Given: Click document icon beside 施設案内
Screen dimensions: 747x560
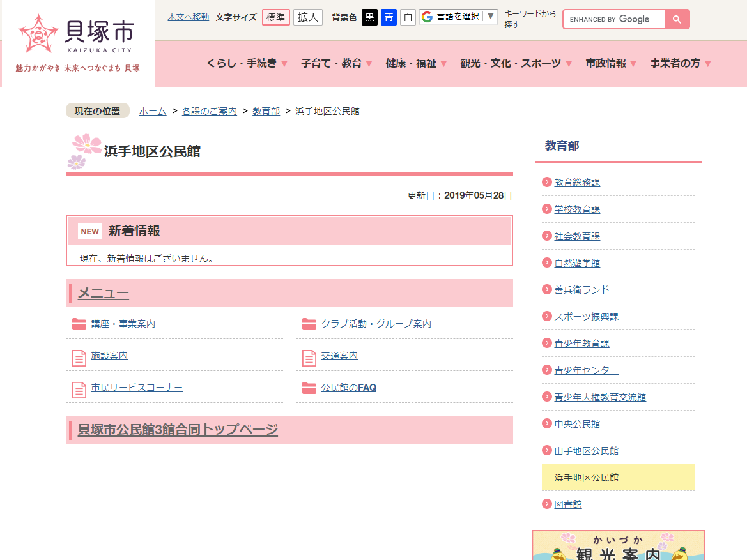Looking at the screenshot, I should (79, 357).
